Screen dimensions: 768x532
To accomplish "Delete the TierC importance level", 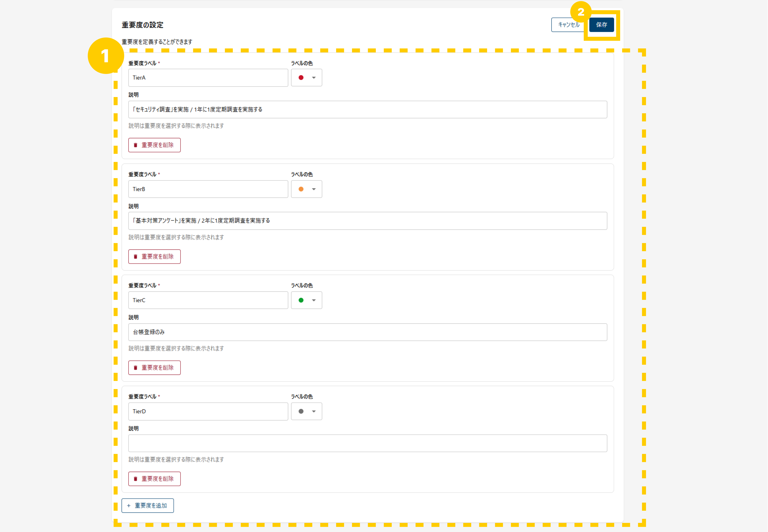I will 154,368.
